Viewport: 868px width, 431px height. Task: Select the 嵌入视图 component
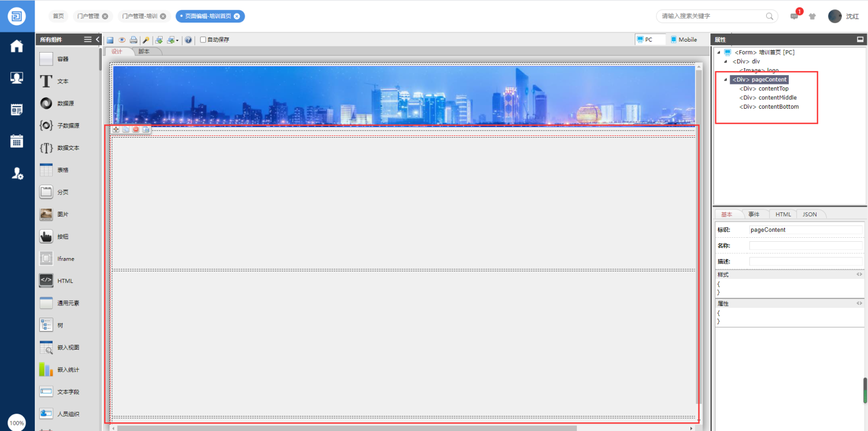click(x=68, y=347)
